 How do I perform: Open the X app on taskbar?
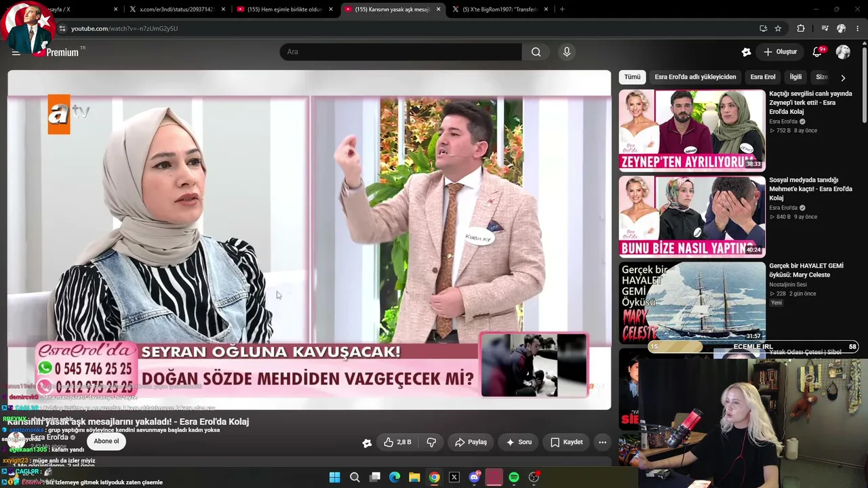coord(454,477)
